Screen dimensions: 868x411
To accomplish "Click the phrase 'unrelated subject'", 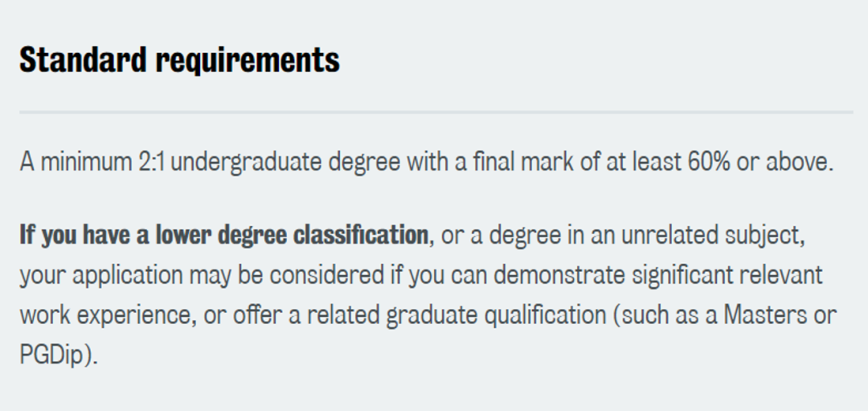I will pos(711,237).
